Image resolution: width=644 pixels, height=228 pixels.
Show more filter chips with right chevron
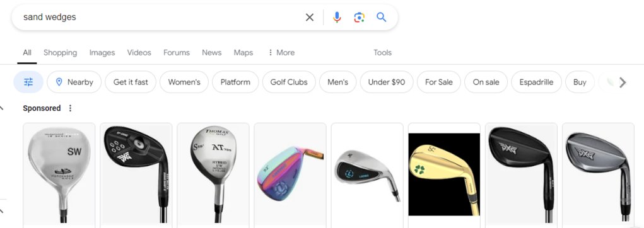pyautogui.click(x=623, y=83)
